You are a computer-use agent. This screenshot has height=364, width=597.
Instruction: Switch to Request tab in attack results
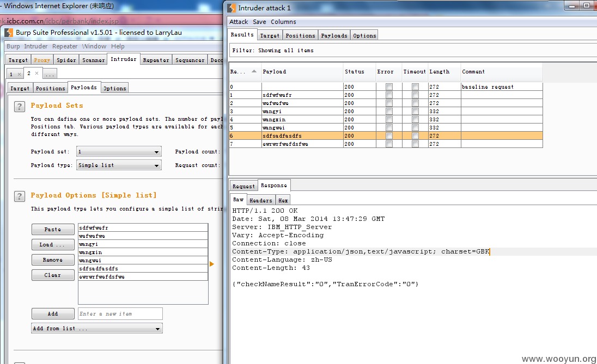coord(243,187)
